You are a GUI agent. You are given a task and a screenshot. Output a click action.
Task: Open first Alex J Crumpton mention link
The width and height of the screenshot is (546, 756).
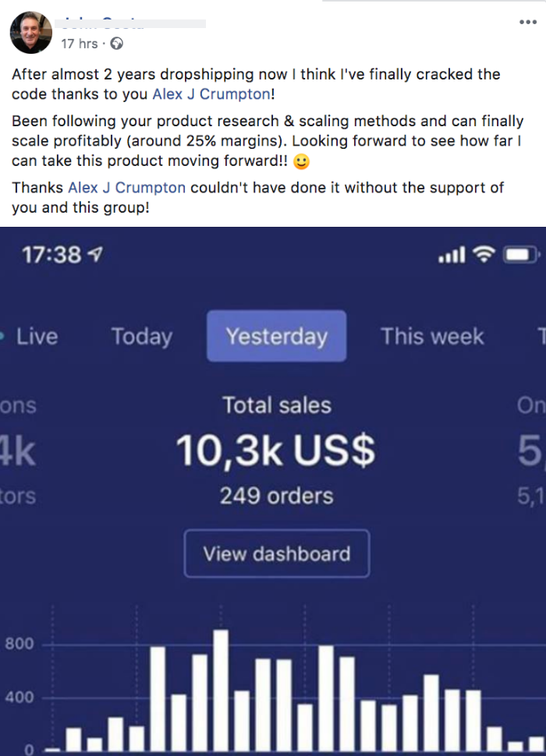211,94
